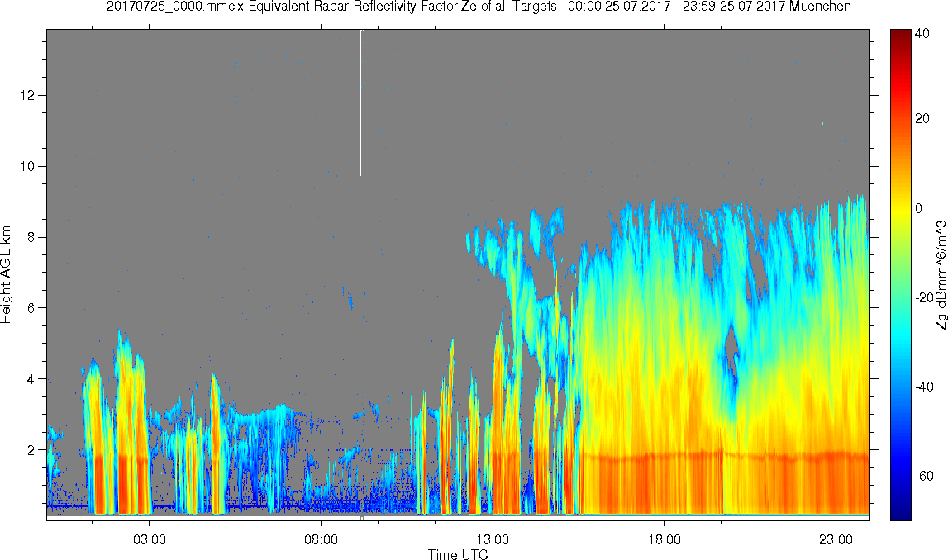This screenshot has width=948, height=560.
Task: Click the colorbar value -20
Action: pos(922,297)
